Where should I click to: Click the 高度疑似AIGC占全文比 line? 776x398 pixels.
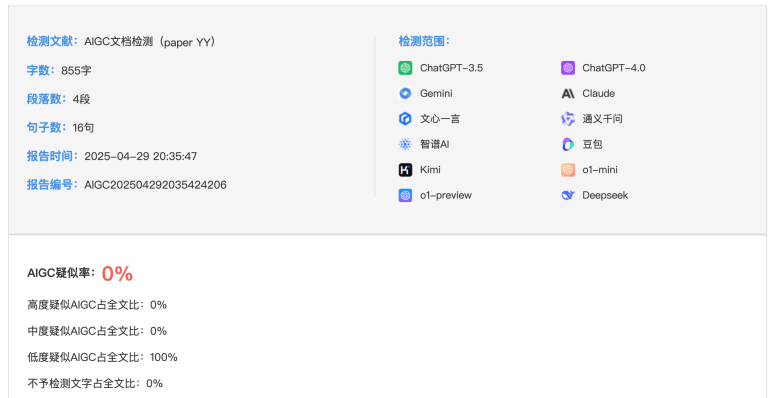pos(97,304)
